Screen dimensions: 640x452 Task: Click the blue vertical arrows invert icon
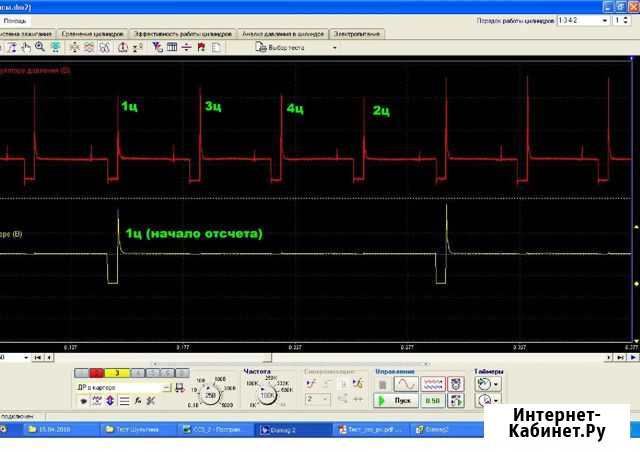click(x=110, y=401)
